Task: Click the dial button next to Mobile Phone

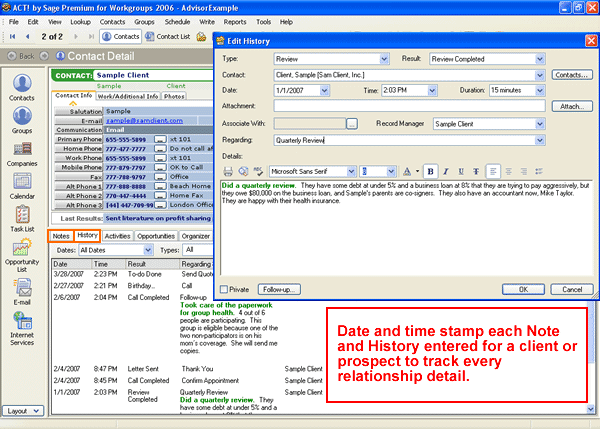Action: (160, 167)
